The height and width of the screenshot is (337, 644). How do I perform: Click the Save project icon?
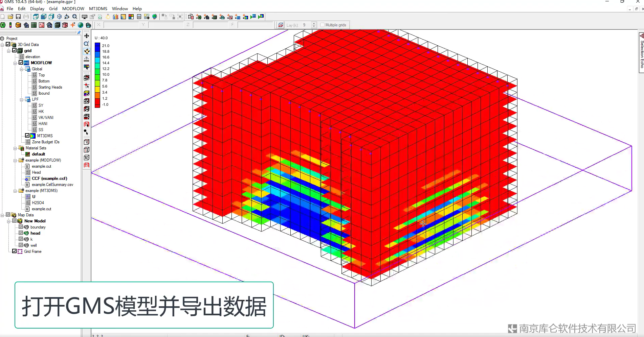click(x=18, y=17)
